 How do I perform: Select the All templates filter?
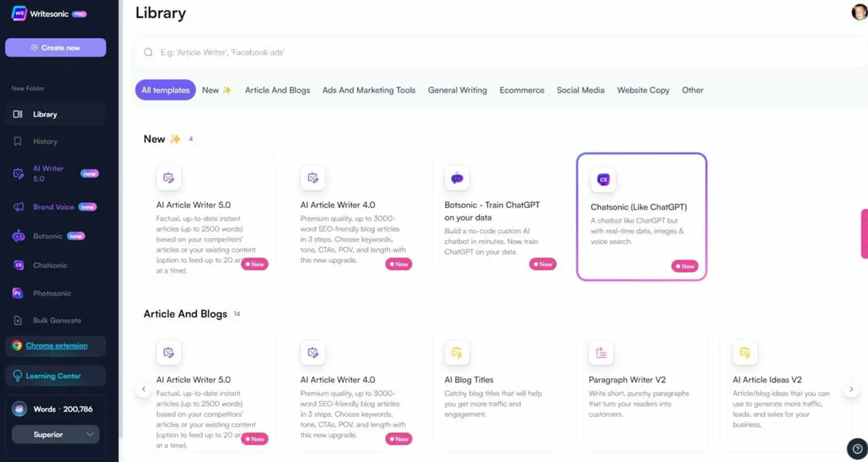[165, 90]
